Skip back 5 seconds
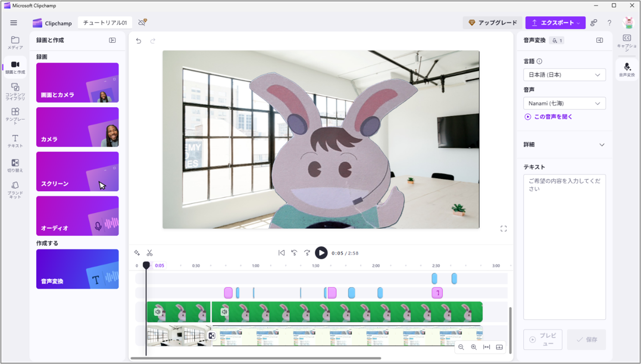 pos(294,253)
